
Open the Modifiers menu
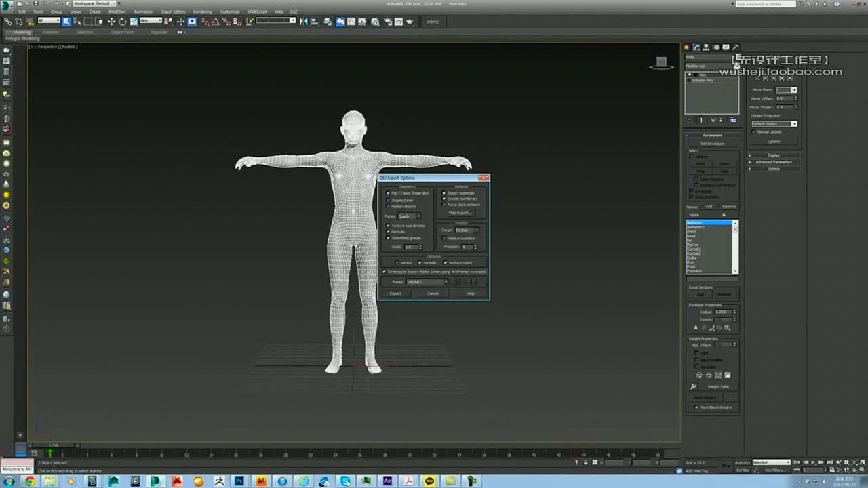pos(117,12)
